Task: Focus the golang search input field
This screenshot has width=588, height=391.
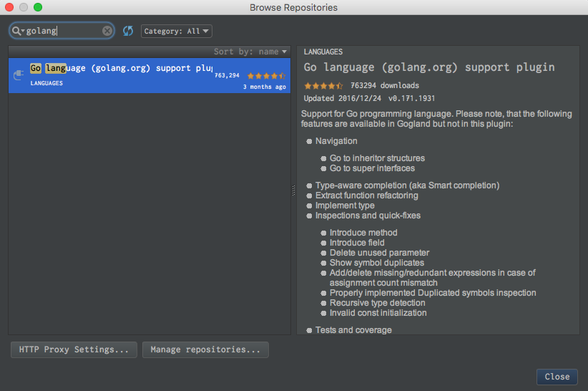Action: click(63, 31)
